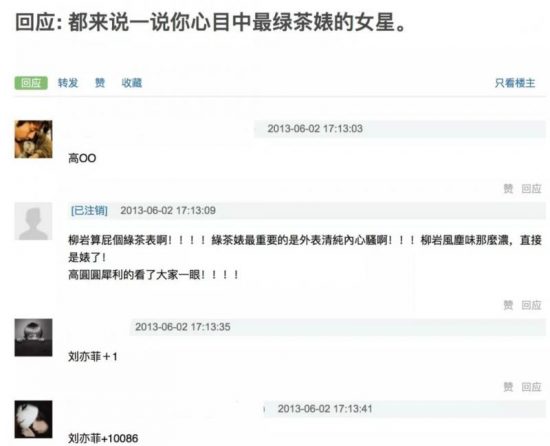Open avatar of the 刘亦菲+1 commenter

(33, 338)
